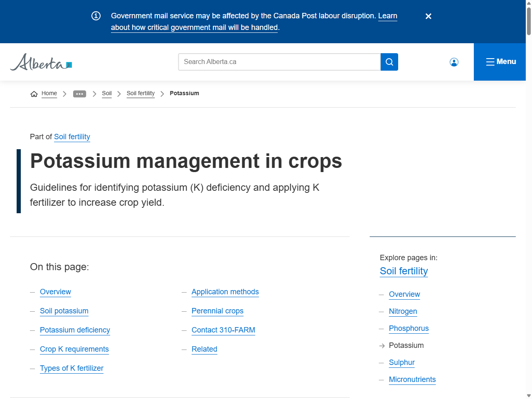Open the Soil fertility link under 'Part of'
The height and width of the screenshot is (399, 532).
(x=72, y=137)
